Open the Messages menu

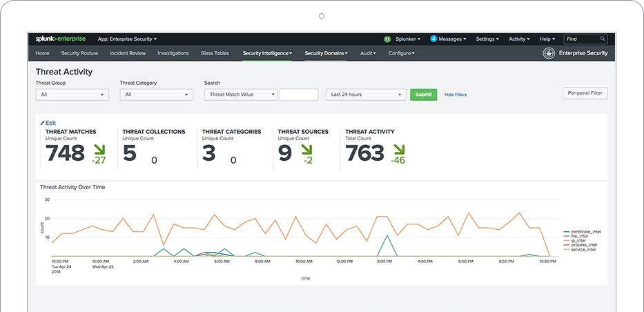pyautogui.click(x=452, y=39)
